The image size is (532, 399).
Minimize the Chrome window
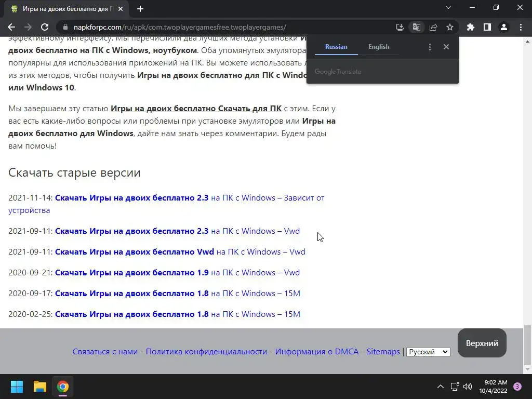click(472, 7)
